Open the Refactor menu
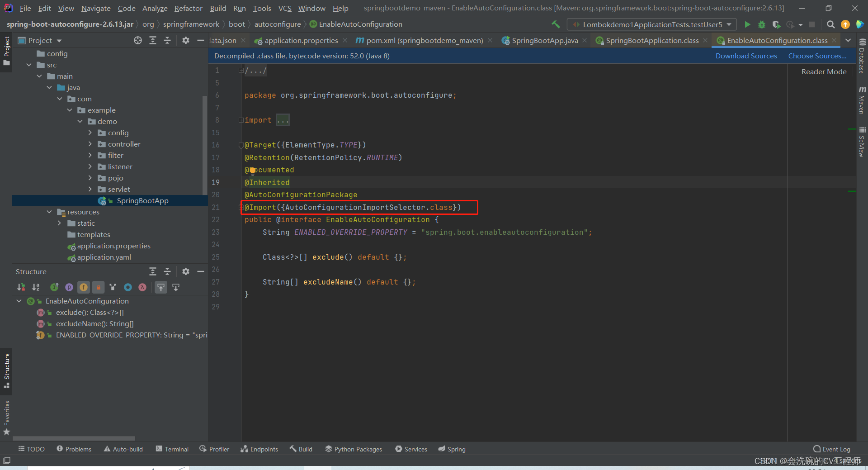Viewport: 868px width, 470px height. coord(189,8)
